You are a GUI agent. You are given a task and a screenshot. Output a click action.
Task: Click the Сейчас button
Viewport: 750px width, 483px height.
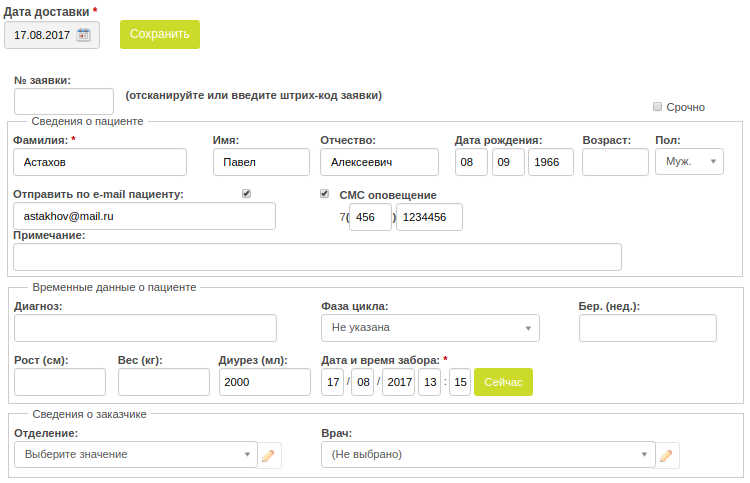pyautogui.click(x=503, y=382)
